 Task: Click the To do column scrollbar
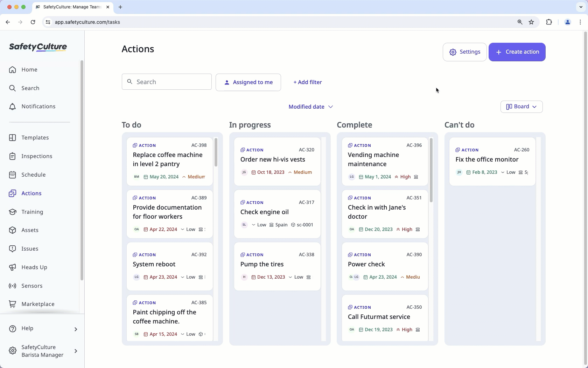(216, 152)
